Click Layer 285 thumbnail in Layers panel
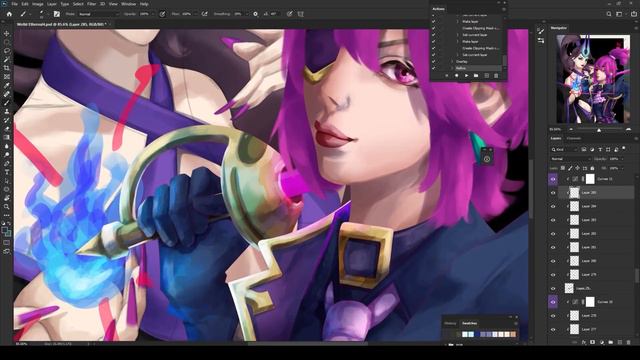The width and height of the screenshot is (640, 360). point(574,193)
